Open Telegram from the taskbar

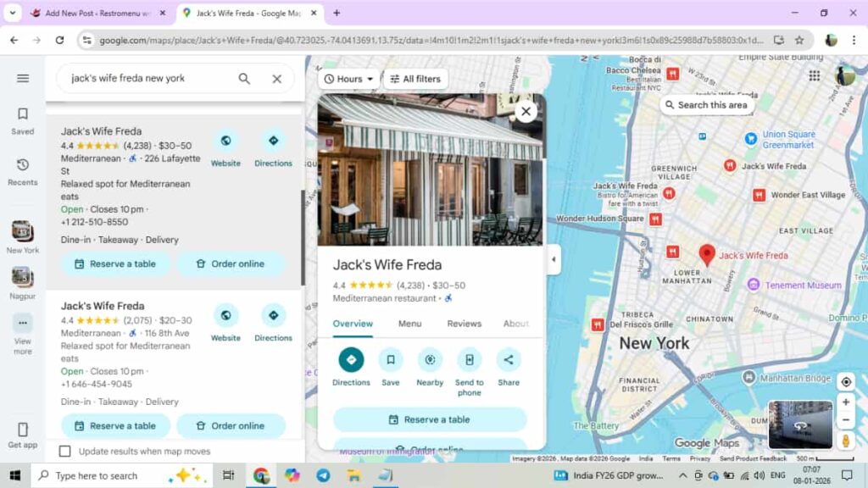(x=323, y=476)
